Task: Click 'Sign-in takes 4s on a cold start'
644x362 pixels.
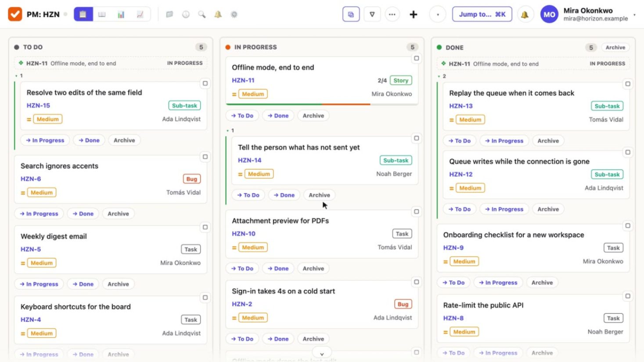Action: pos(284,291)
